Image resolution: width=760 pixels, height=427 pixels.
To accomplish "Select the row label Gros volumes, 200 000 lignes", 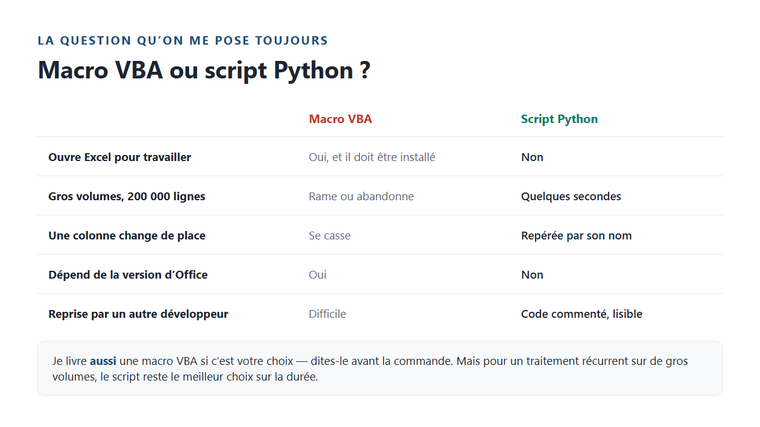I will coord(127,196).
